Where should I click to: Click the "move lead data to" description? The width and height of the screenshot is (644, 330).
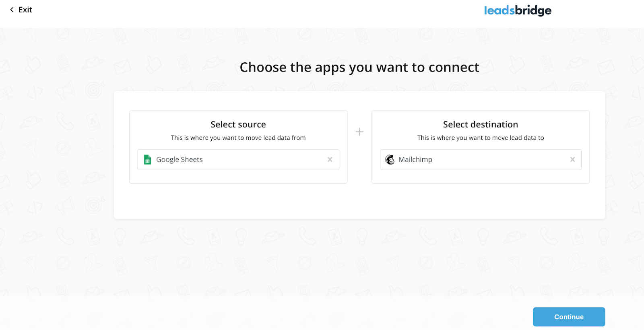point(480,138)
